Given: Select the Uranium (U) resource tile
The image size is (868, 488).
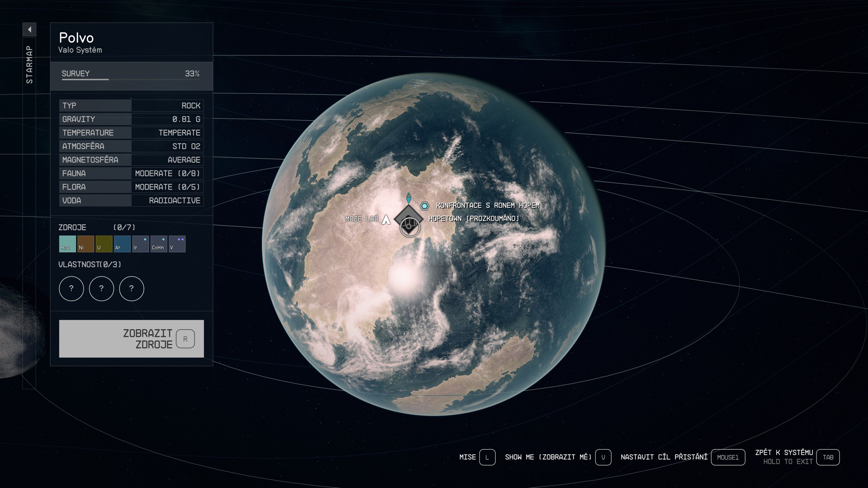Looking at the screenshot, I should click(104, 244).
